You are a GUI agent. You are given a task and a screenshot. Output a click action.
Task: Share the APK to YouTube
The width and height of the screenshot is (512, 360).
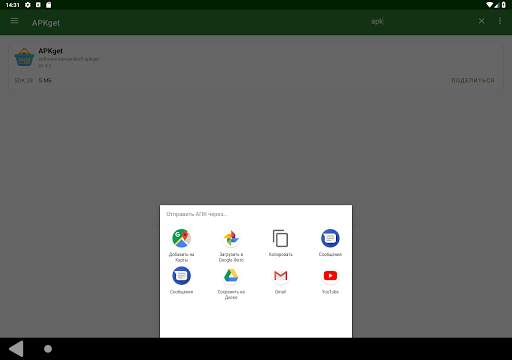point(330,280)
